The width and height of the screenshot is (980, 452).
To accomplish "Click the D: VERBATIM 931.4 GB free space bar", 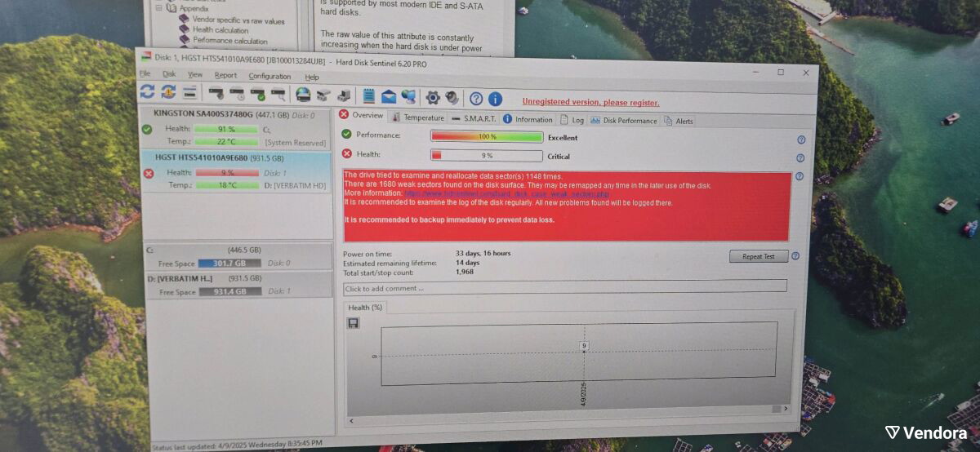I will 231,292.
